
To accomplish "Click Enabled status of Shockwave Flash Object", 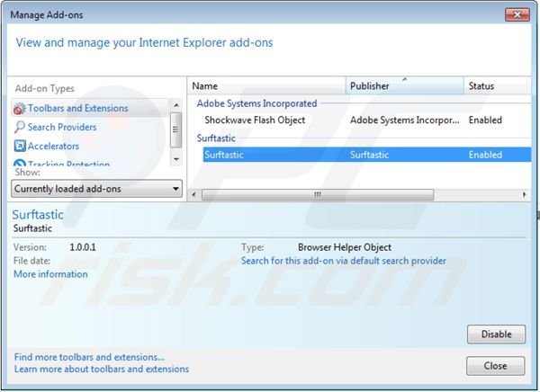I will (x=485, y=120).
